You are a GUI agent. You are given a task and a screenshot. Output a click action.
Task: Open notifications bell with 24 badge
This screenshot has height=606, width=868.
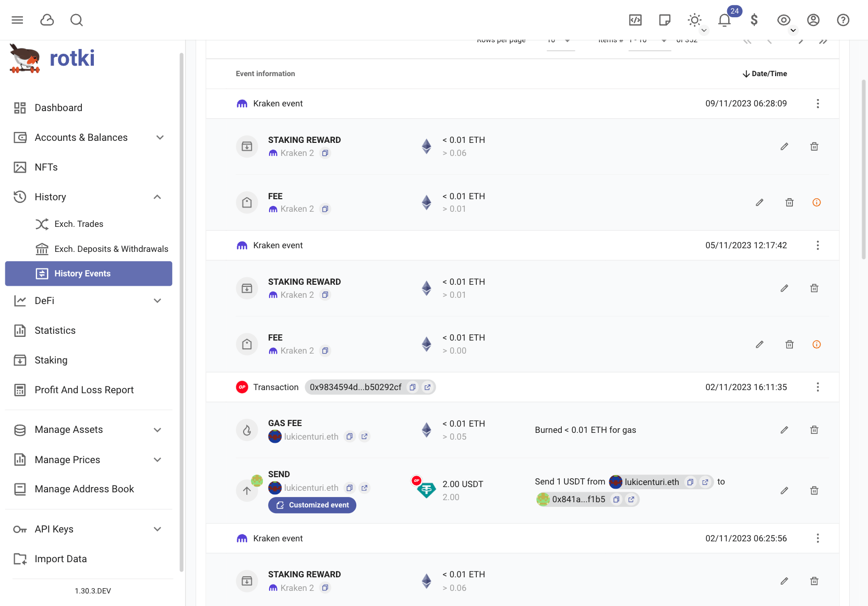[x=725, y=20]
